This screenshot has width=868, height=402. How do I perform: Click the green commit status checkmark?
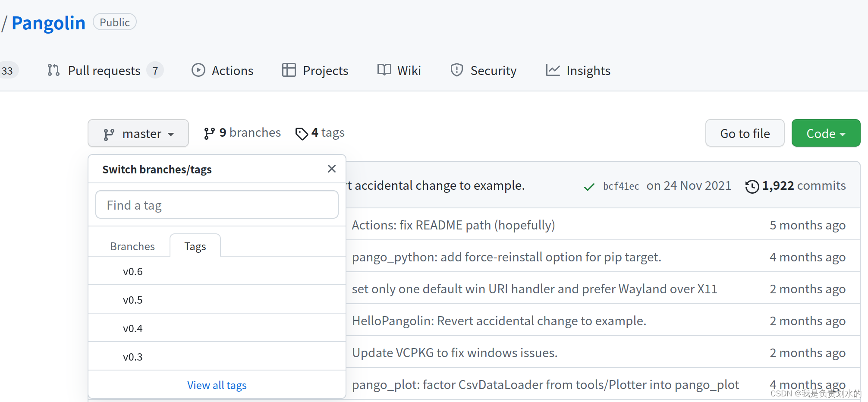(589, 187)
